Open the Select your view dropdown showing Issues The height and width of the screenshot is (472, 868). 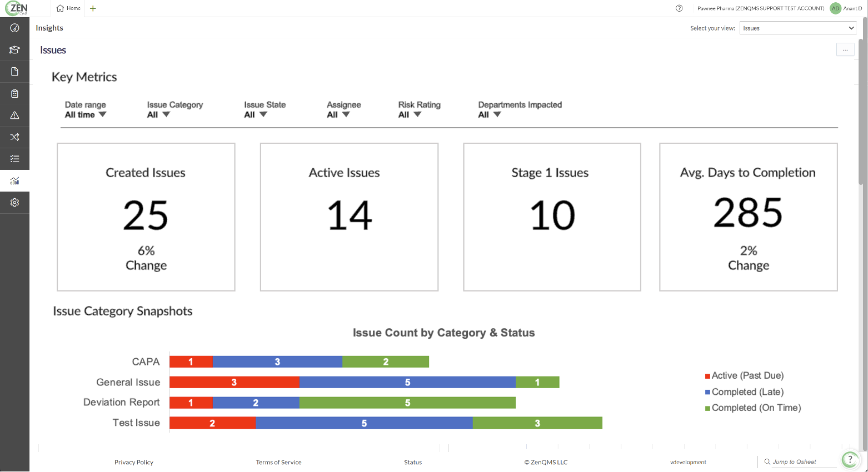pos(797,27)
